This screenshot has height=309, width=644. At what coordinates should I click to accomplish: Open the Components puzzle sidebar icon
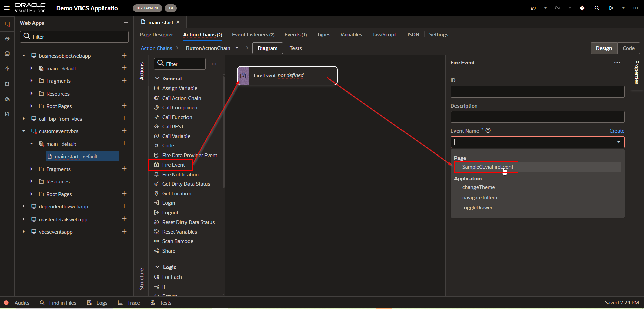click(7, 84)
